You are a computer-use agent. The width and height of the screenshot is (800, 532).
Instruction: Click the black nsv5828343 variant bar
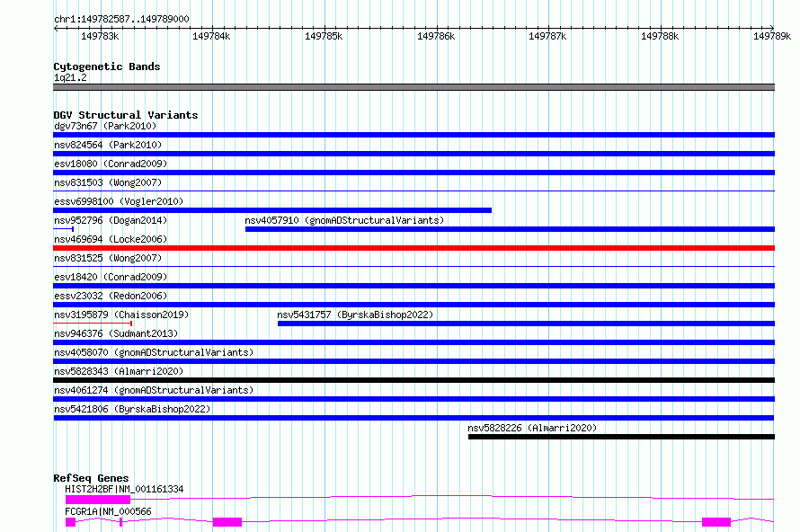[x=413, y=380]
